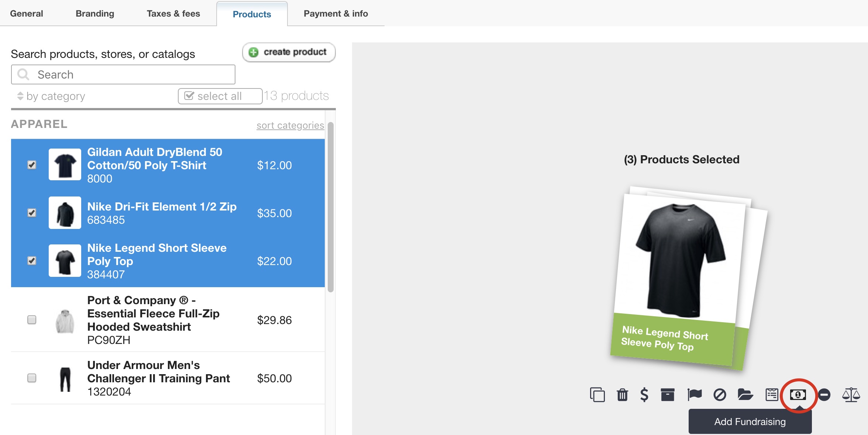Check the Port & Company Sweatshirt checkbox

[32, 320]
